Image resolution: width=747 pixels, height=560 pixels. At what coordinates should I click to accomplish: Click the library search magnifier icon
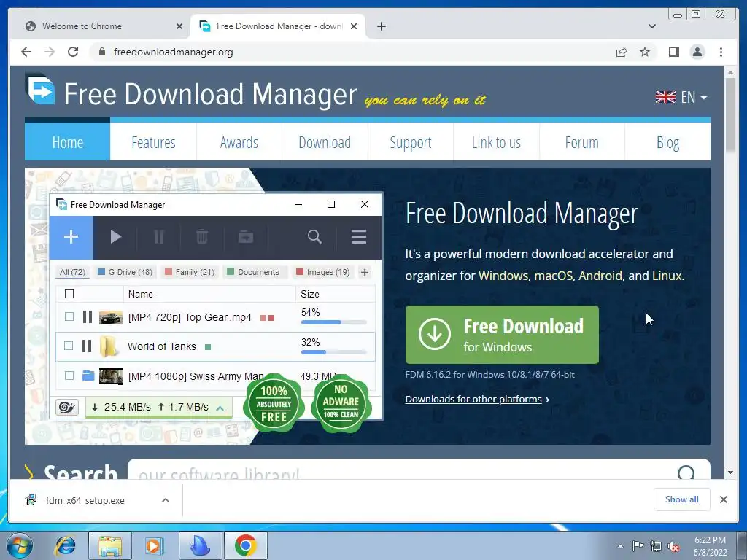pos(686,472)
